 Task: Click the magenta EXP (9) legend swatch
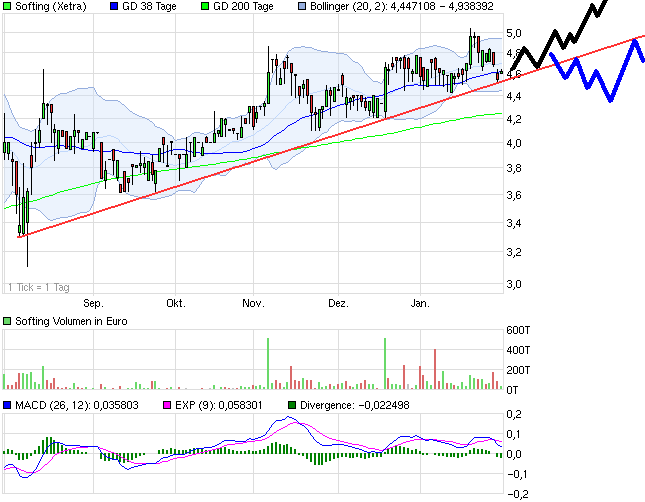coord(167,405)
